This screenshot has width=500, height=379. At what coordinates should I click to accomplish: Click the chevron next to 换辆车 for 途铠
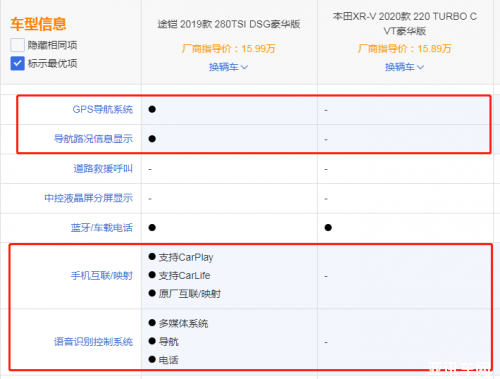point(244,67)
